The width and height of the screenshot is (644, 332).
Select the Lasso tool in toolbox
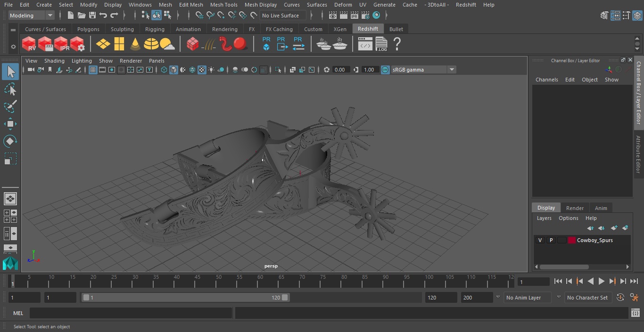10,89
